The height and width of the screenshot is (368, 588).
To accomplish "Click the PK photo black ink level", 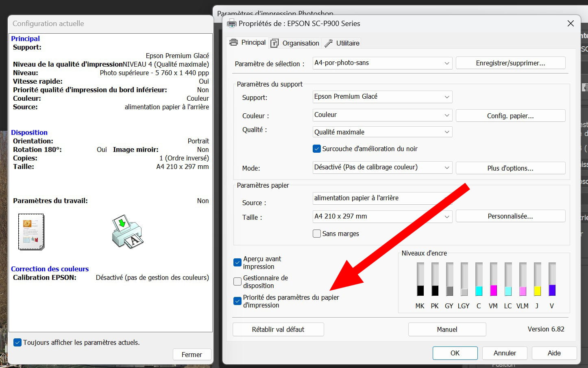I will (x=435, y=279).
